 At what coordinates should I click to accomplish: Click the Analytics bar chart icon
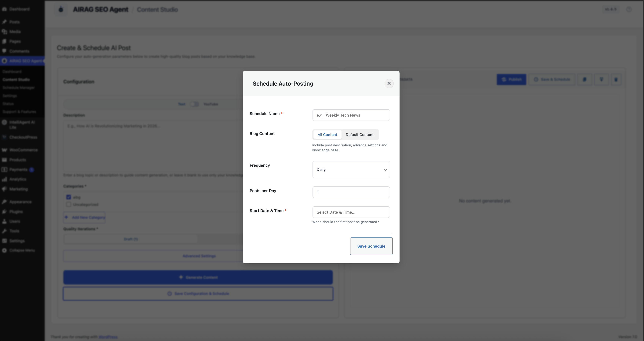[x=4, y=179]
